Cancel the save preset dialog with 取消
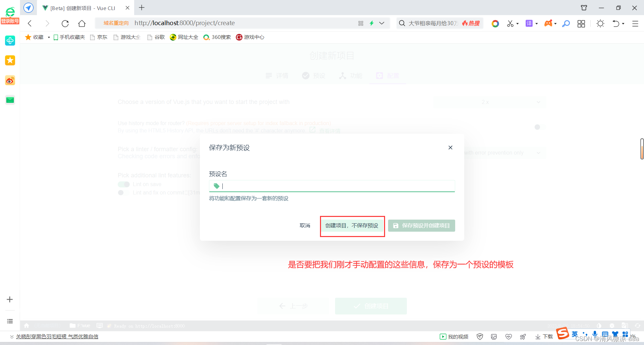 tap(305, 226)
